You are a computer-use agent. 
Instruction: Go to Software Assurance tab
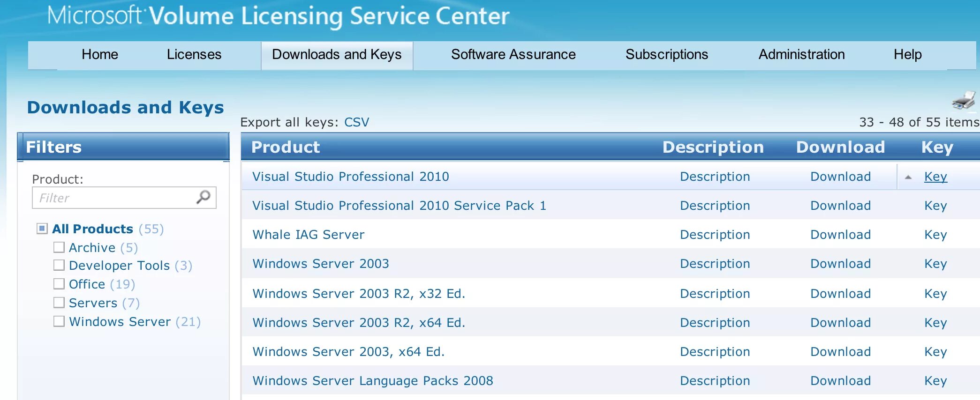513,54
